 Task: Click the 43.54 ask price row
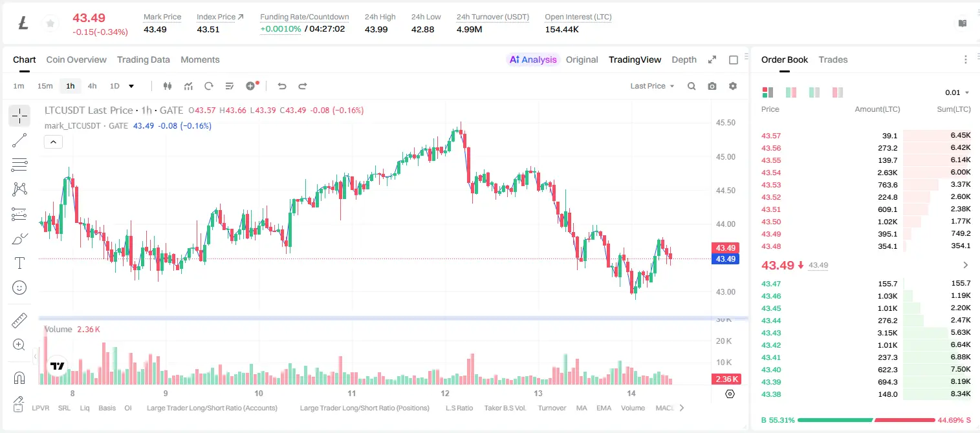(x=866, y=173)
